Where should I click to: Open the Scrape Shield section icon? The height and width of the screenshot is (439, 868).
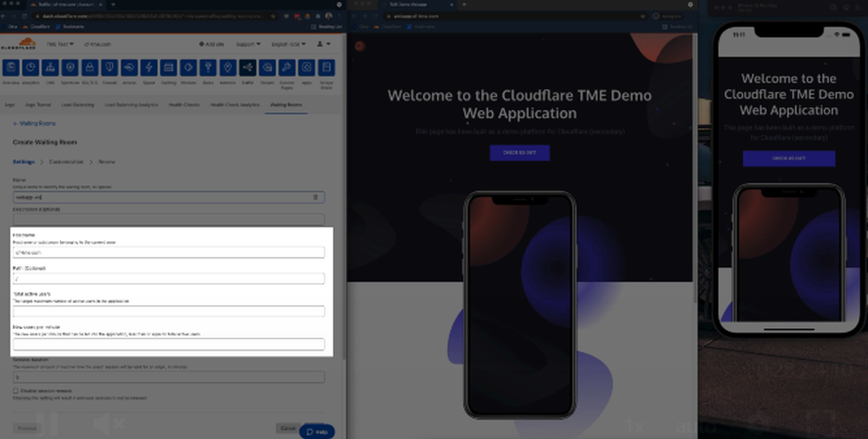326,68
